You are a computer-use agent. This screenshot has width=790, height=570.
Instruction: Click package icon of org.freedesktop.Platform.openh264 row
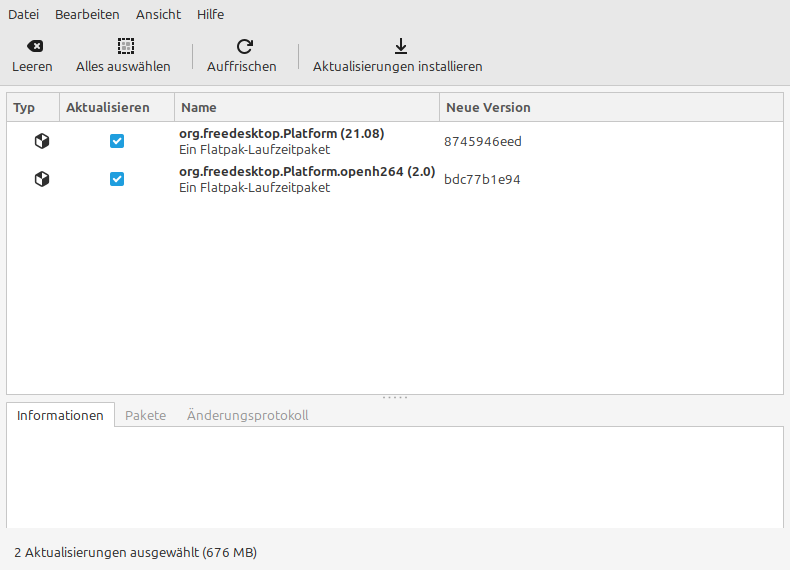(x=42, y=179)
